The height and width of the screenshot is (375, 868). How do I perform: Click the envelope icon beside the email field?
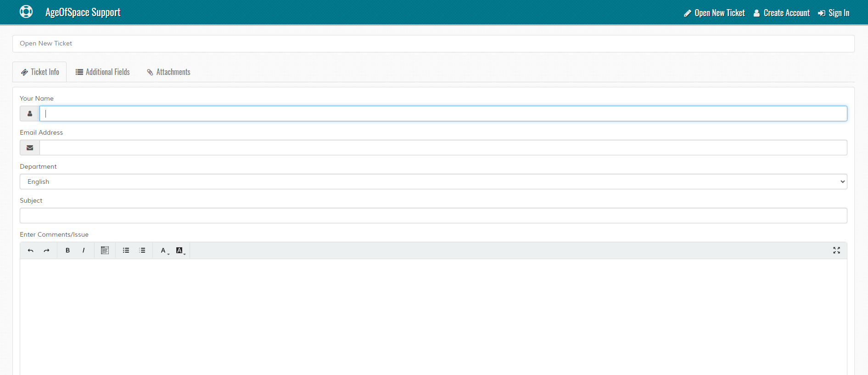click(30, 148)
